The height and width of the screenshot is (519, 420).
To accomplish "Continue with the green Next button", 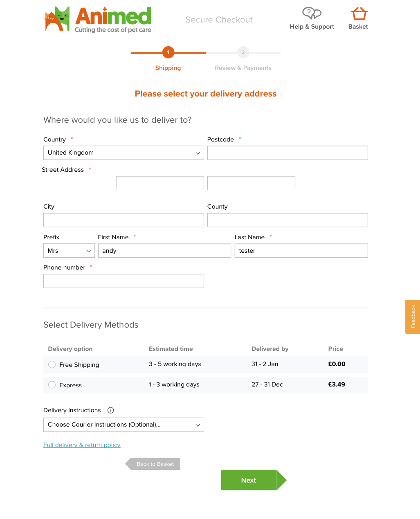I will [x=254, y=480].
